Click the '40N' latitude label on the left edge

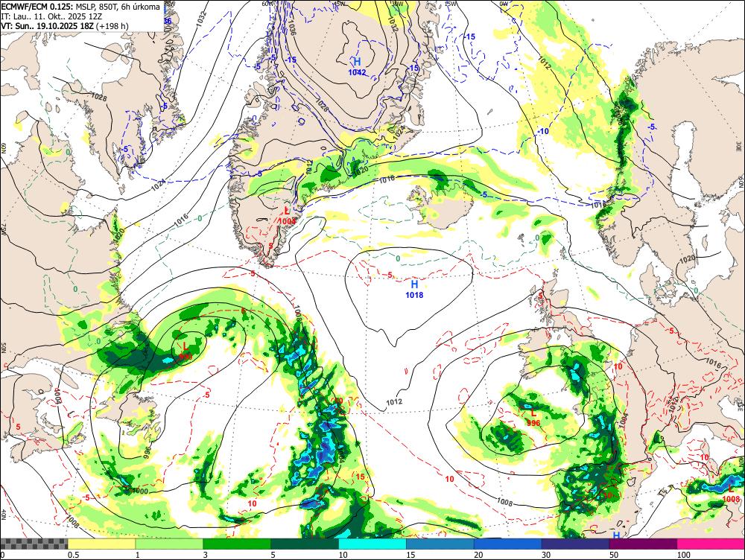coord(3,515)
